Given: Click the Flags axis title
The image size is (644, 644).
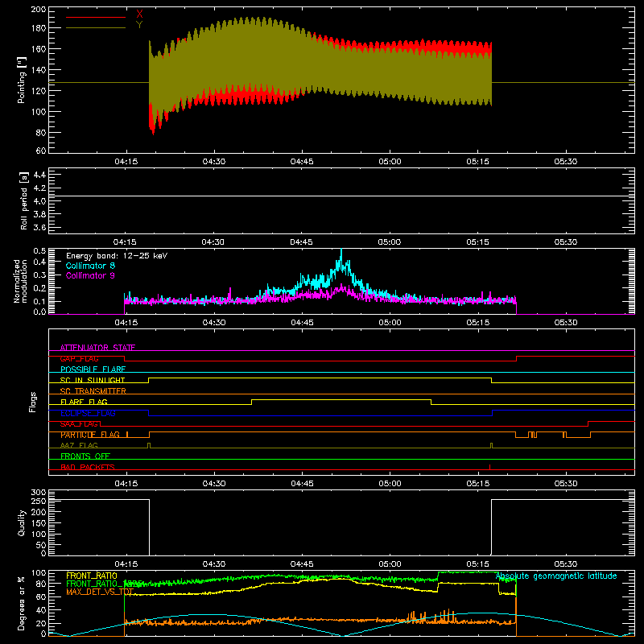Looking at the screenshot, I should [33, 402].
